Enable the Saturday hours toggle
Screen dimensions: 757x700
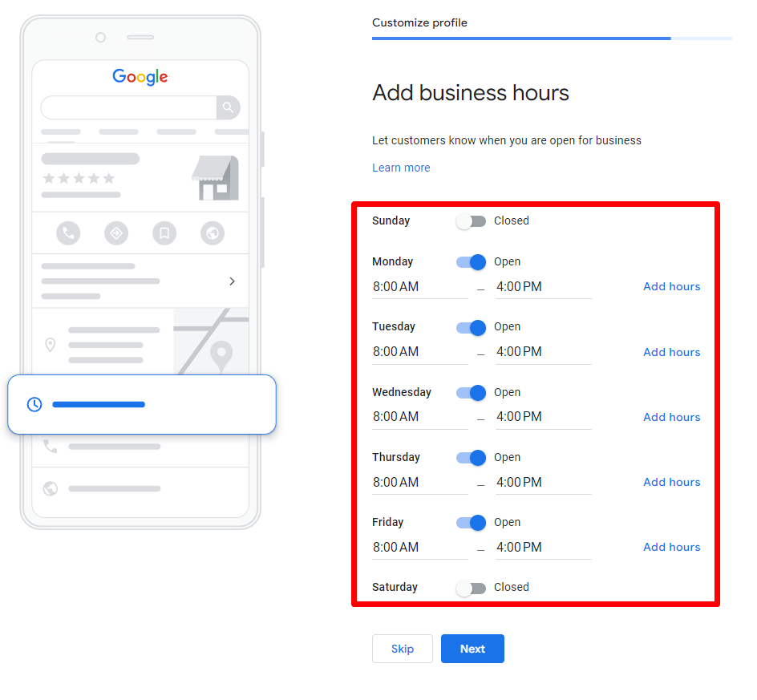472,588
